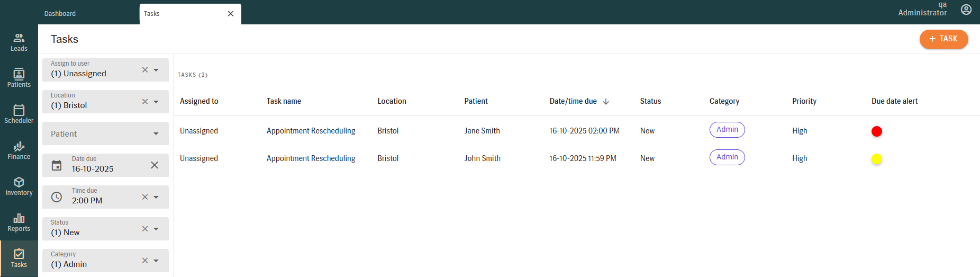Select the Inventory box icon

19,183
